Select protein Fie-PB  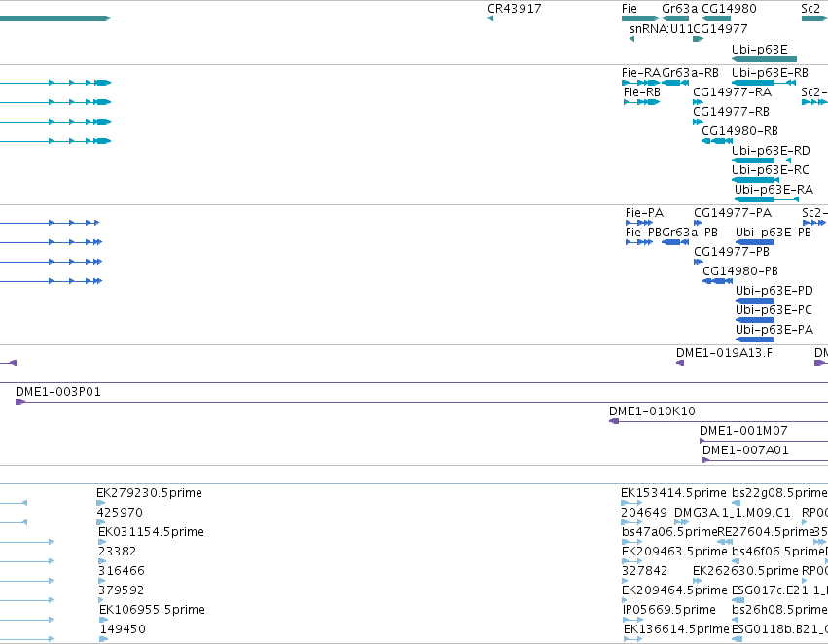(x=639, y=242)
